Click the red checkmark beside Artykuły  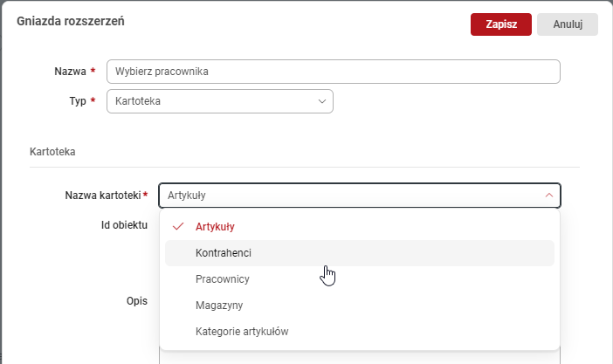(x=178, y=227)
